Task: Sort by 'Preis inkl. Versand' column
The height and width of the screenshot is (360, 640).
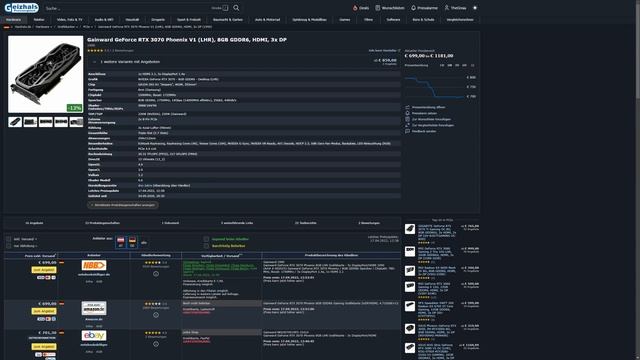Action: [x=40, y=256]
